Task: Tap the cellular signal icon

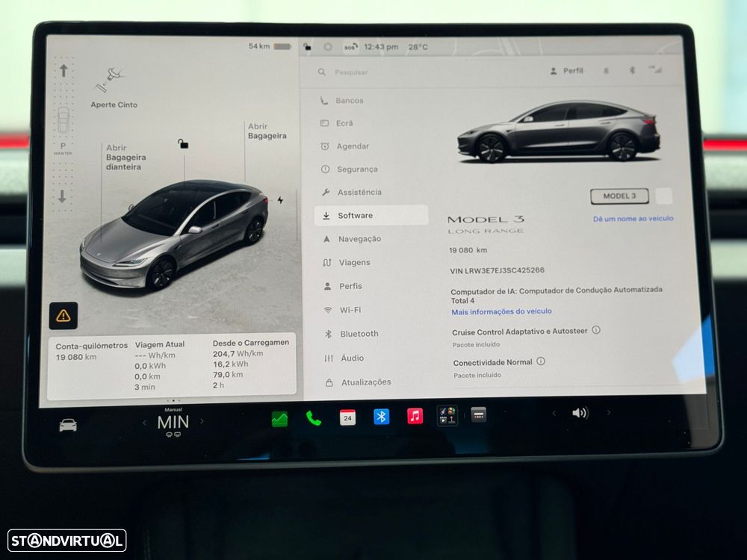Action: point(656,69)
